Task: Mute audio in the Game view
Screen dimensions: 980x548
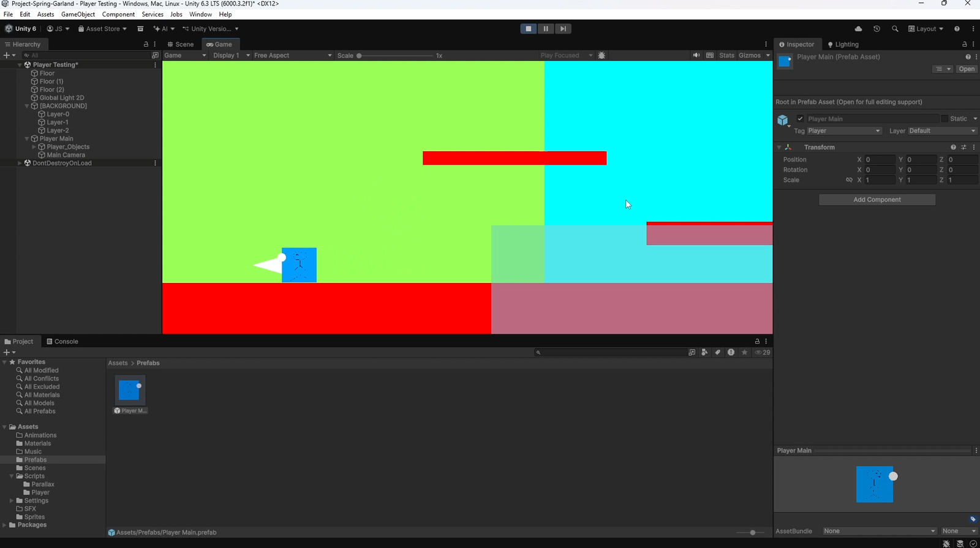Action: coord(696,55)
